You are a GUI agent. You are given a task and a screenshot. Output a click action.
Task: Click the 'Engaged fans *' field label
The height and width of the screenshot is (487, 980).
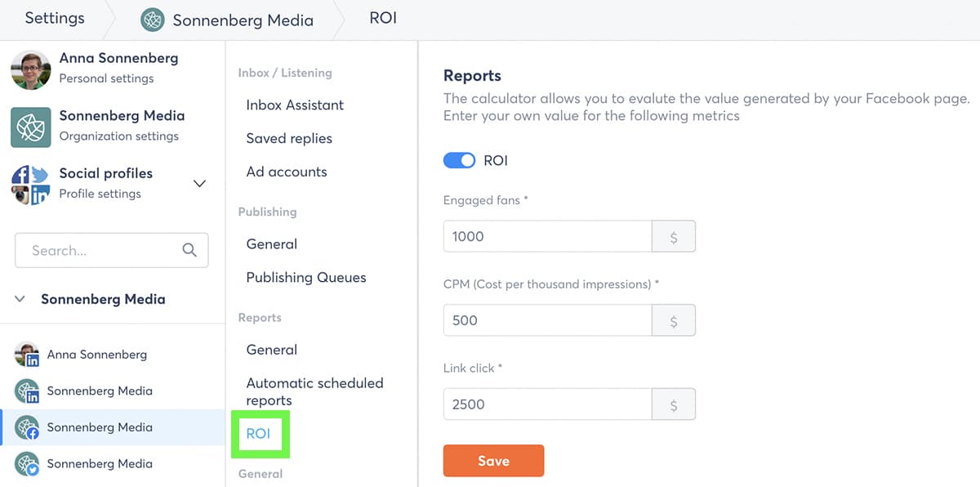[486, 200]
